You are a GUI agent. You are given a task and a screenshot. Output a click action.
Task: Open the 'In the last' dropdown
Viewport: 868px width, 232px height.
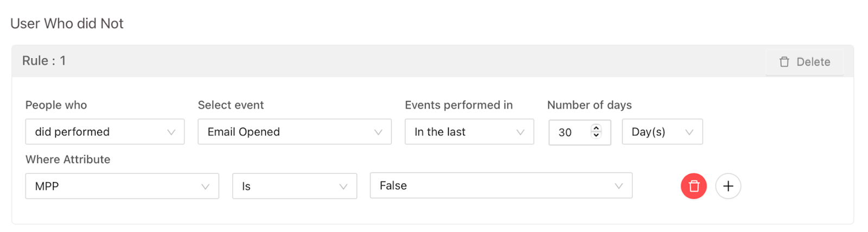click(469, 132)
